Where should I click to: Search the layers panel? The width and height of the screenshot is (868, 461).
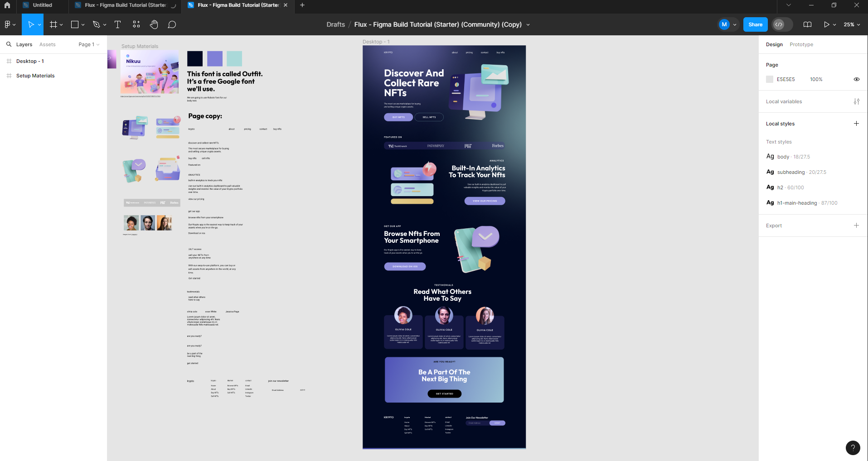[9, 44]
